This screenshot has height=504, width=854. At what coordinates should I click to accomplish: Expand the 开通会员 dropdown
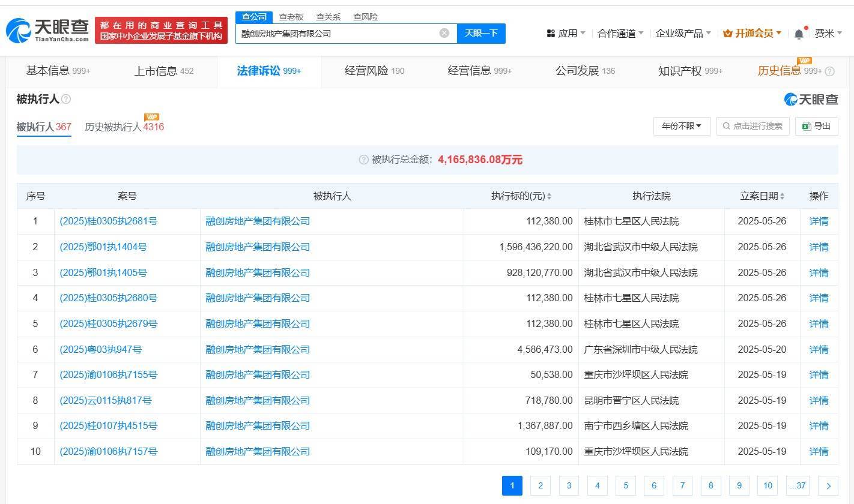pos(753,34)
